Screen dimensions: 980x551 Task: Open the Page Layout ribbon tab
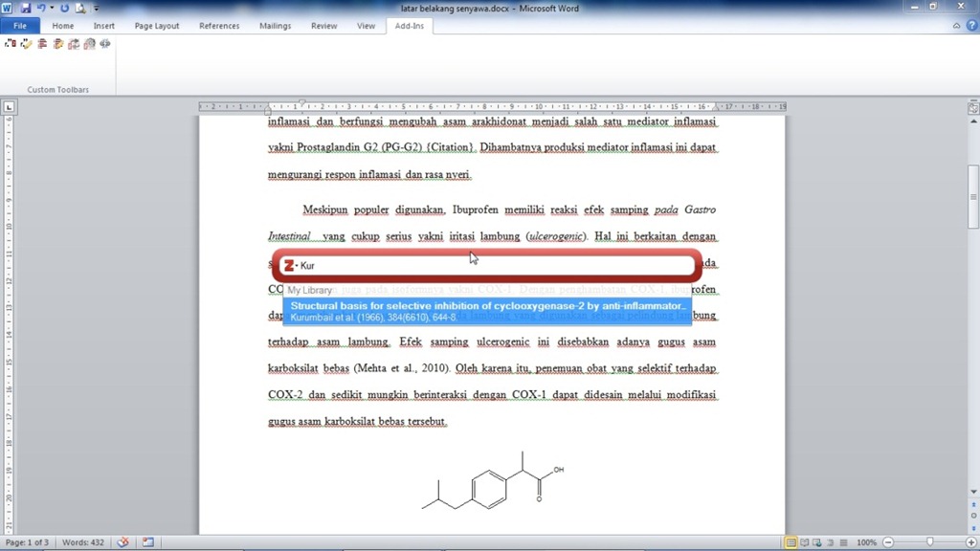coord(156,26)
